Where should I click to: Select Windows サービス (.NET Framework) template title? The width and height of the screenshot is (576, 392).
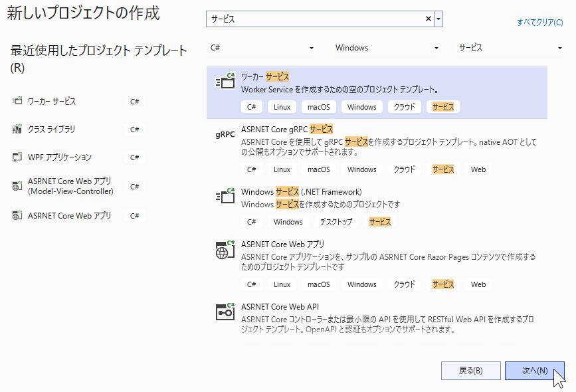point(301,192)
